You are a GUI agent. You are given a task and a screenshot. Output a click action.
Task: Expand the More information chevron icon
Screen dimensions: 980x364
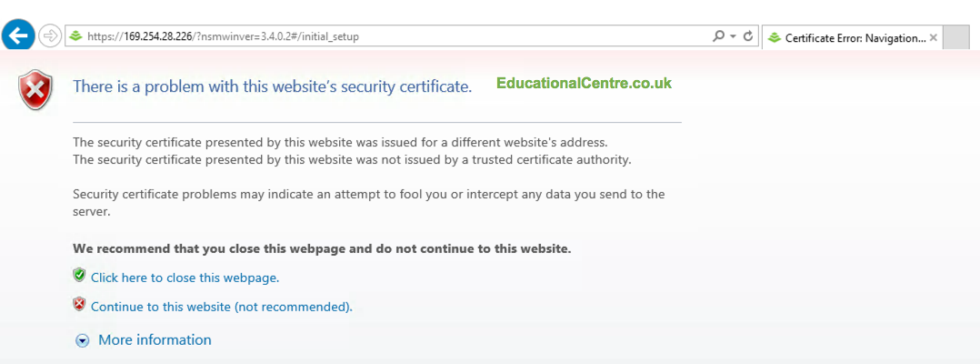click(x=83, y=340)
